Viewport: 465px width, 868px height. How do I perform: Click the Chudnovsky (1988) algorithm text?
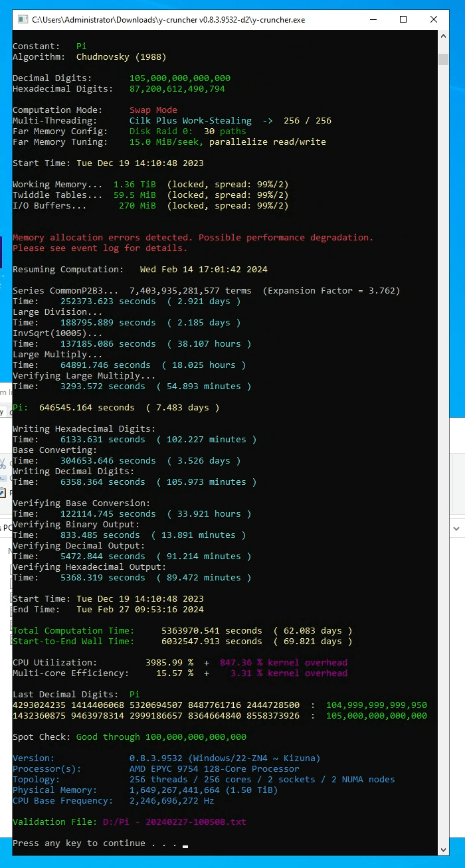(121, 57)
